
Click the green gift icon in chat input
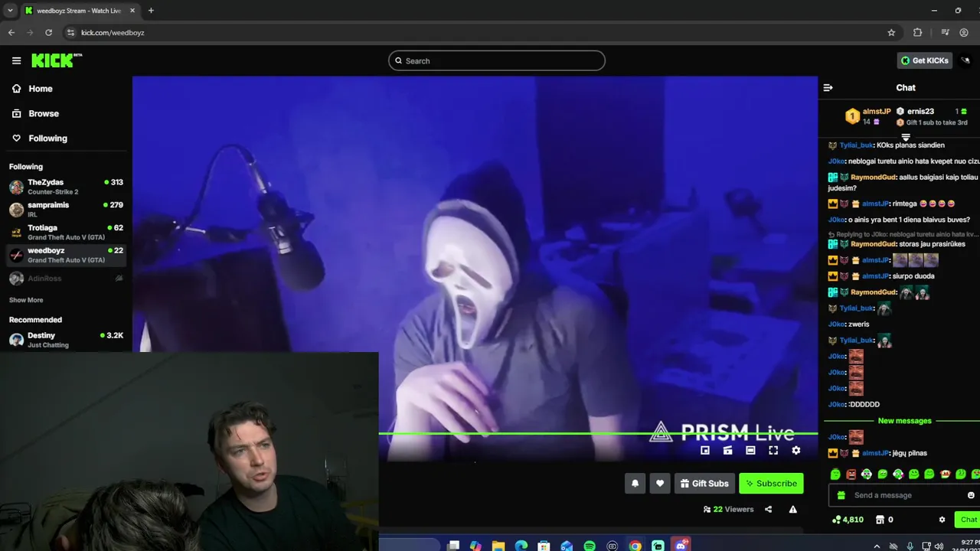point(841,495)
